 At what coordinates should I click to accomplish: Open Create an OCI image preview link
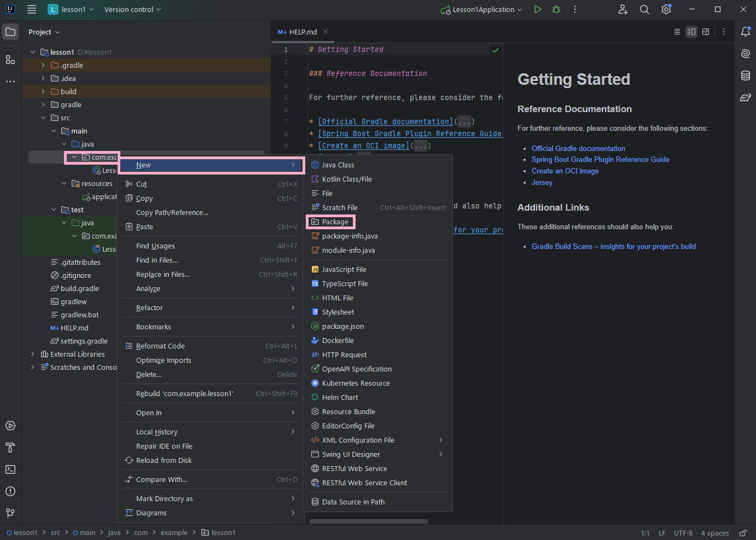tap(565, 171)
